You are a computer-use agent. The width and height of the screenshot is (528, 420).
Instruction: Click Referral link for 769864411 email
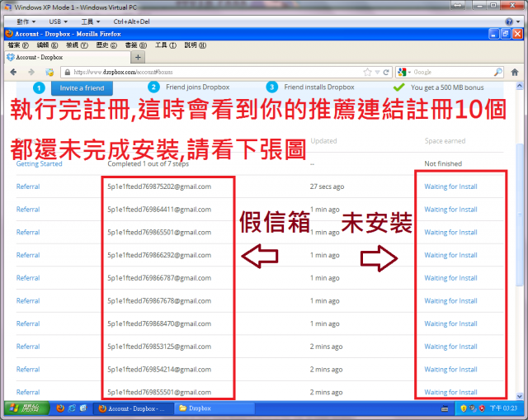pyautogui.click(x=28, y=210)
